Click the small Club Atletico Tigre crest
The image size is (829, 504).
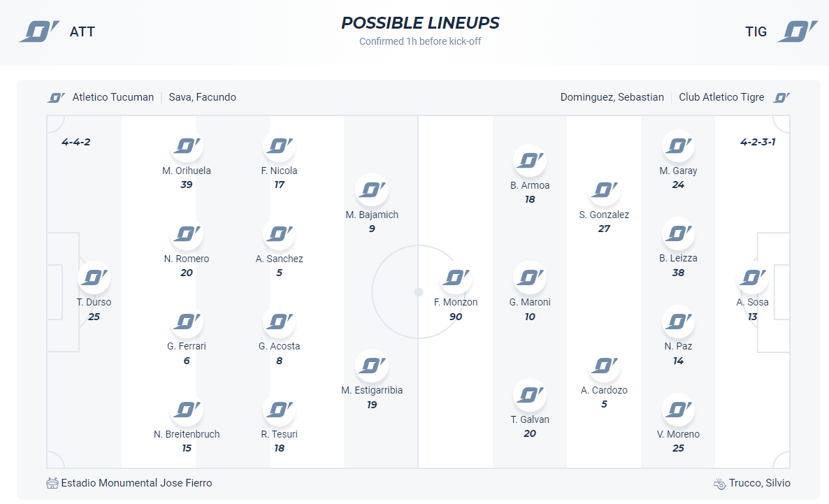pos(781,98)
